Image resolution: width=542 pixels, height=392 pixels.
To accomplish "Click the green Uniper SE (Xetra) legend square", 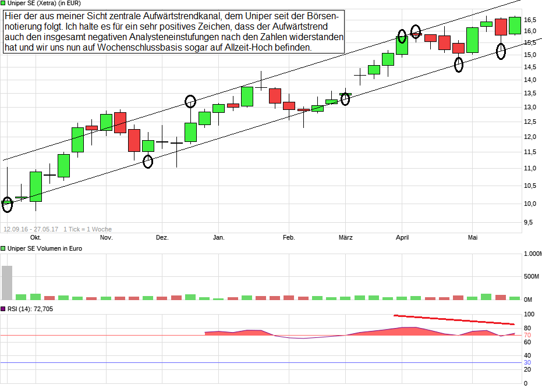I will pos(3,3).
